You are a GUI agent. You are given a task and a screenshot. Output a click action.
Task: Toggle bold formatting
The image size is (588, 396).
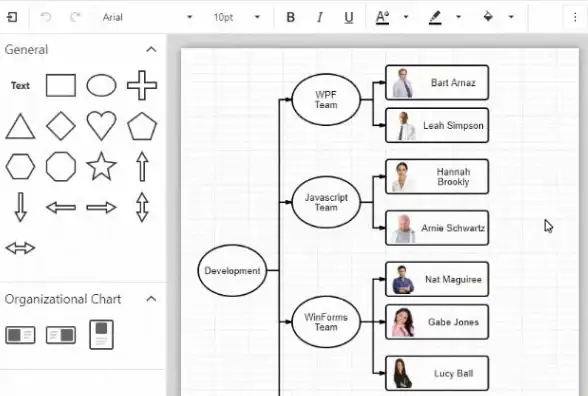click(x=290, y=17)
